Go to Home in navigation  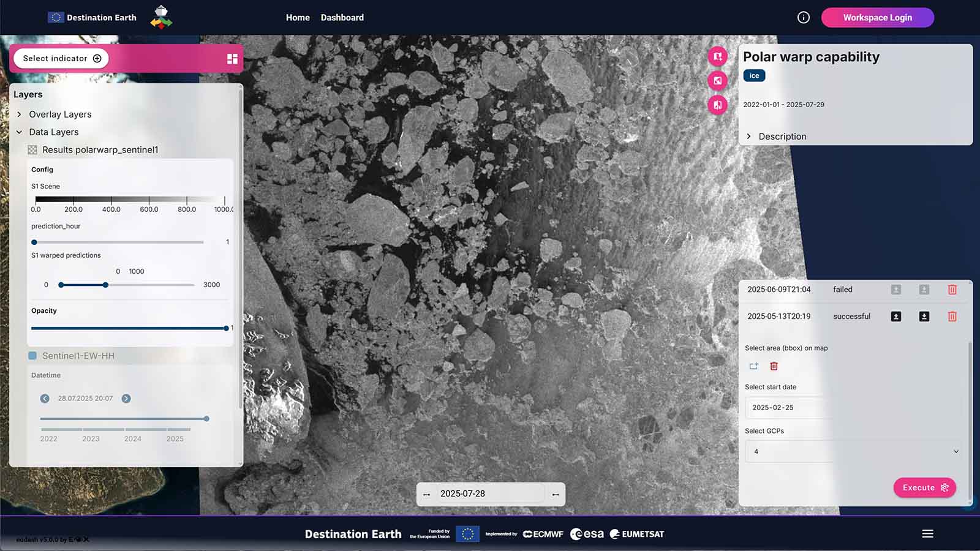(x=298, y=18)
